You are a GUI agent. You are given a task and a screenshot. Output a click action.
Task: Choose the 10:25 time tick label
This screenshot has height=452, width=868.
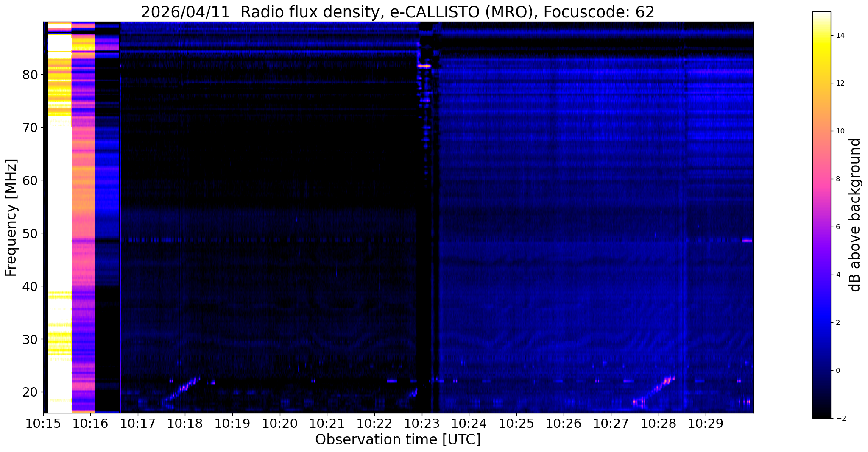(x=516, y=424)
